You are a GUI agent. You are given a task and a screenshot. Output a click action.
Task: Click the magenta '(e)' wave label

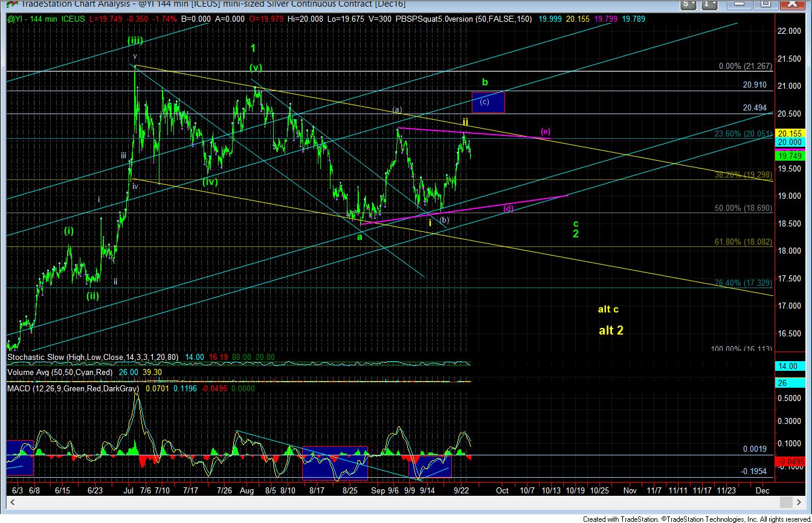click(x=545, y=131)
